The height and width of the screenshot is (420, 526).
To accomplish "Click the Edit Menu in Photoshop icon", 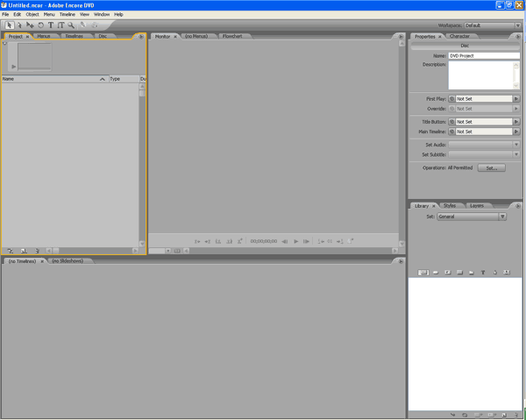I will click(x=83, y=25).
